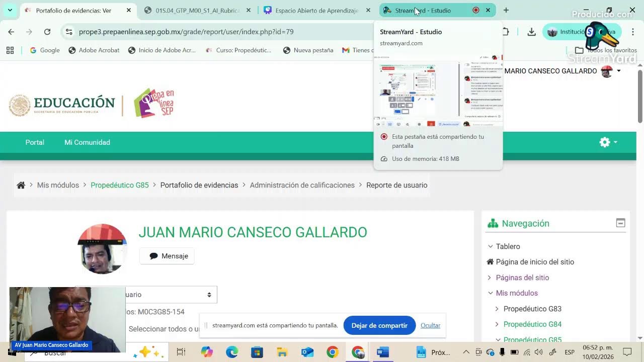Image resolution: width=644 pixels, height=362 pixels.
Task: Collapse the Tablero tree item
Action: click(491, 246)
